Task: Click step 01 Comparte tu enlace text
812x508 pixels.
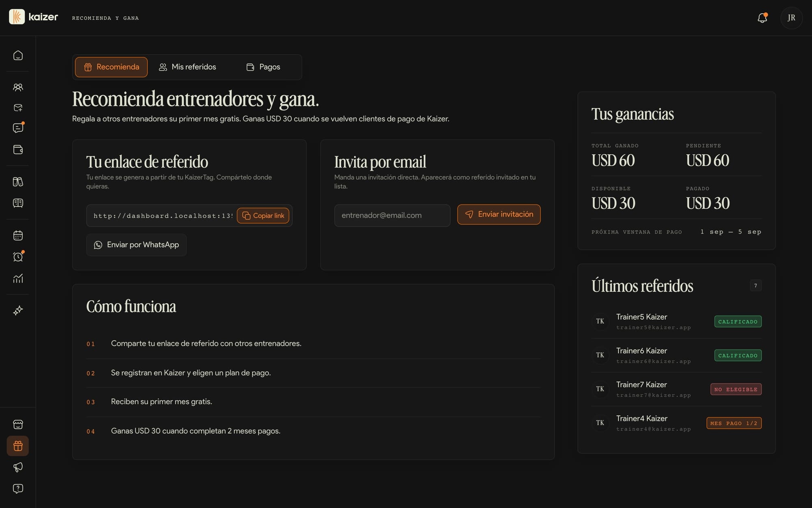Action: (206, 344)
